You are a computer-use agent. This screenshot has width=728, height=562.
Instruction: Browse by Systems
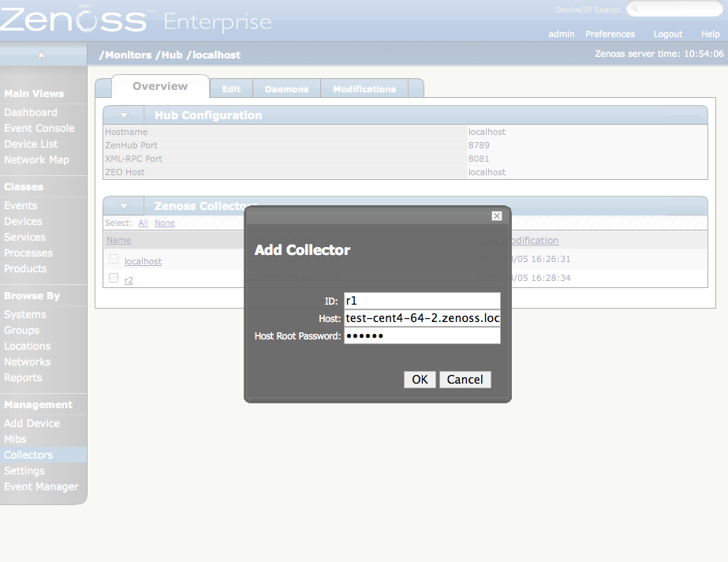point(25,314)
